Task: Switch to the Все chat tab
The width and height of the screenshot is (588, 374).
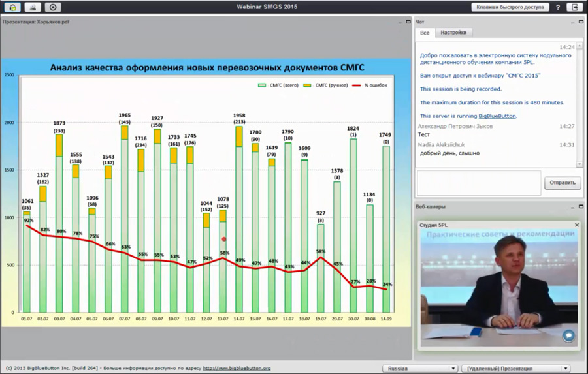Action: click(425, 32)
